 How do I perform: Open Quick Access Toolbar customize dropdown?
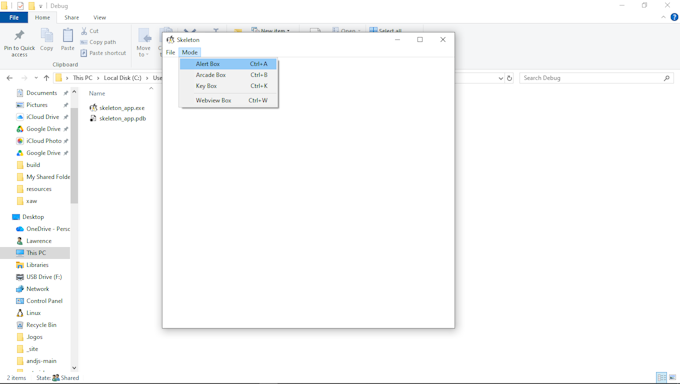pos(40,6)
